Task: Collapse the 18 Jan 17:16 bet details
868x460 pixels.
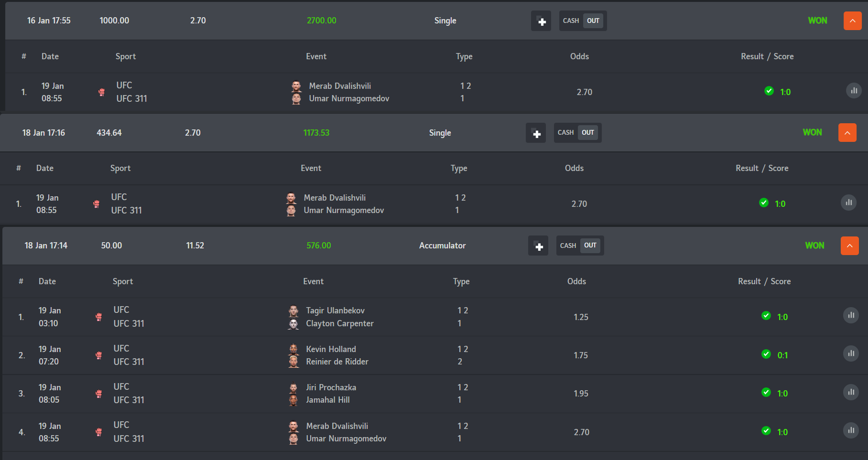Action: point(847,133)
